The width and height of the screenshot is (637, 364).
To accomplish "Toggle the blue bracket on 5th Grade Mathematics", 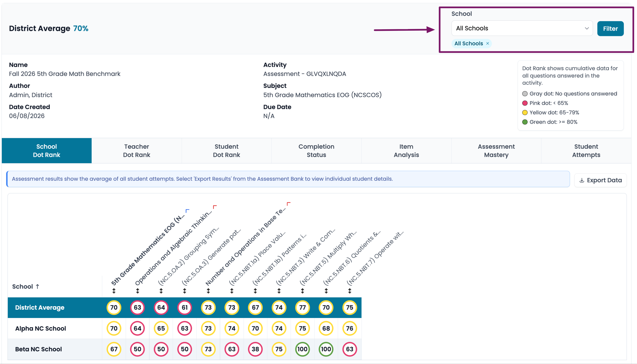I will click(187, 211).
